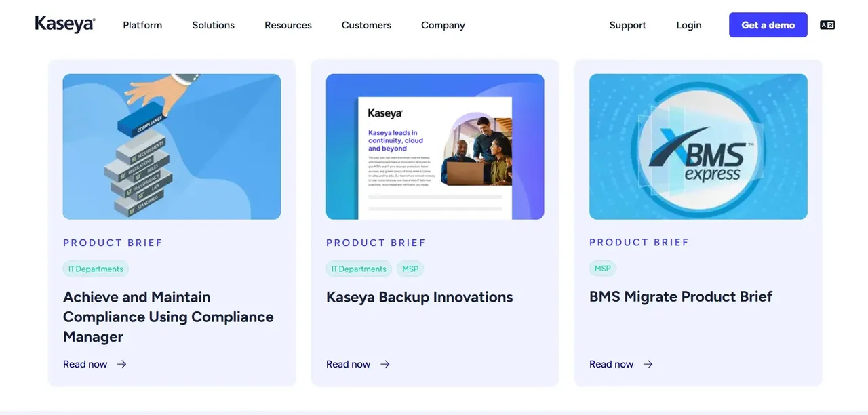Open the BMS express thumbnail image

[698, 146]
